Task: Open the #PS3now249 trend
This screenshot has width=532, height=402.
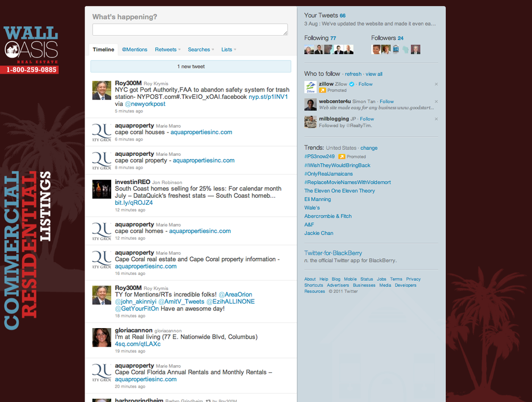Action: pos(319,156)
